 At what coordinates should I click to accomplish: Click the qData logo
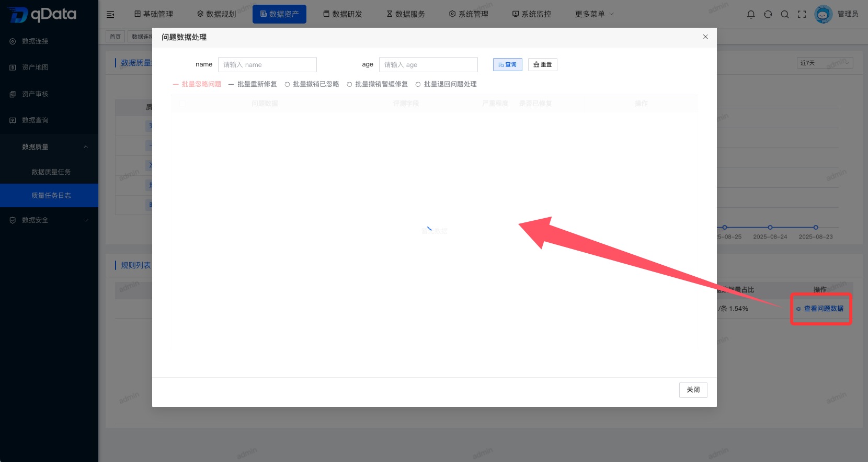tap(42, 15)
